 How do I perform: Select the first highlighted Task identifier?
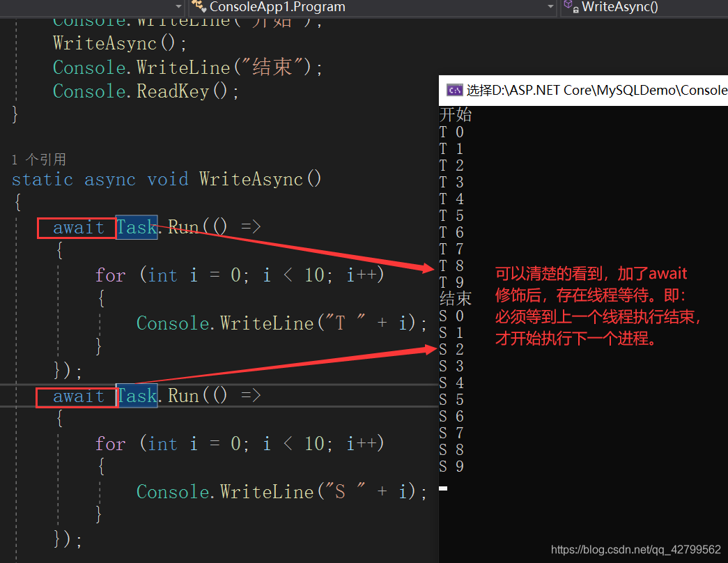(137, 227)
